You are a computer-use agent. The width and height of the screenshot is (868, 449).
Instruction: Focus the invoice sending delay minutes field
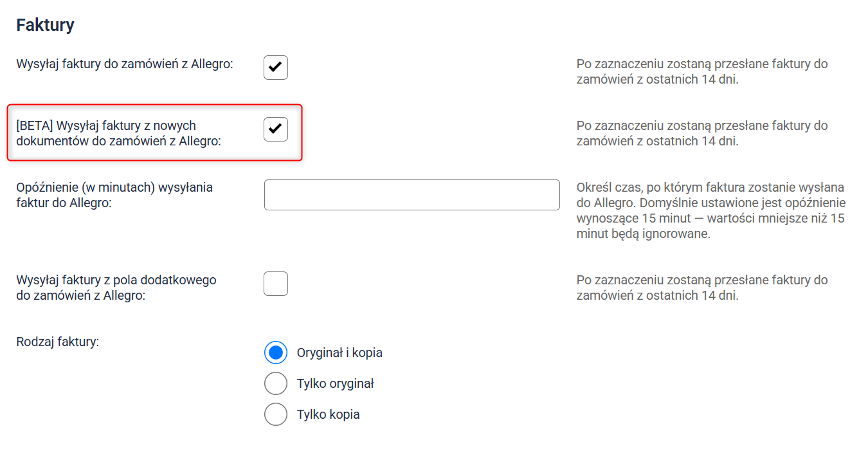point(411,195)
